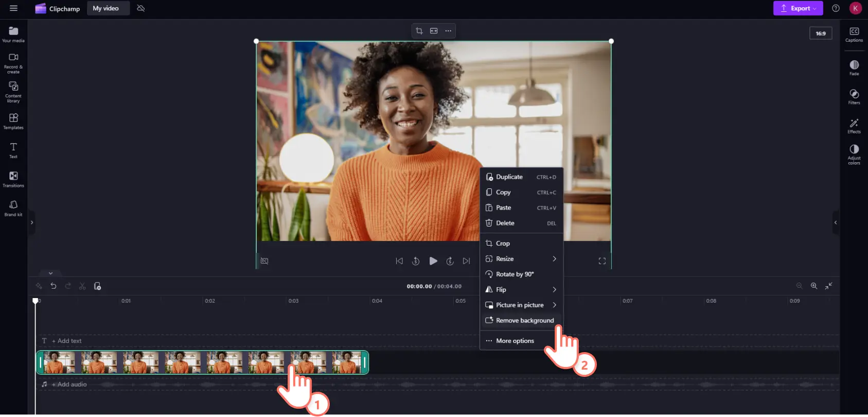Screen dimensions: 868x417
Task: Open Content library panel
Action: pyautogui.click(x=13, y=93)
